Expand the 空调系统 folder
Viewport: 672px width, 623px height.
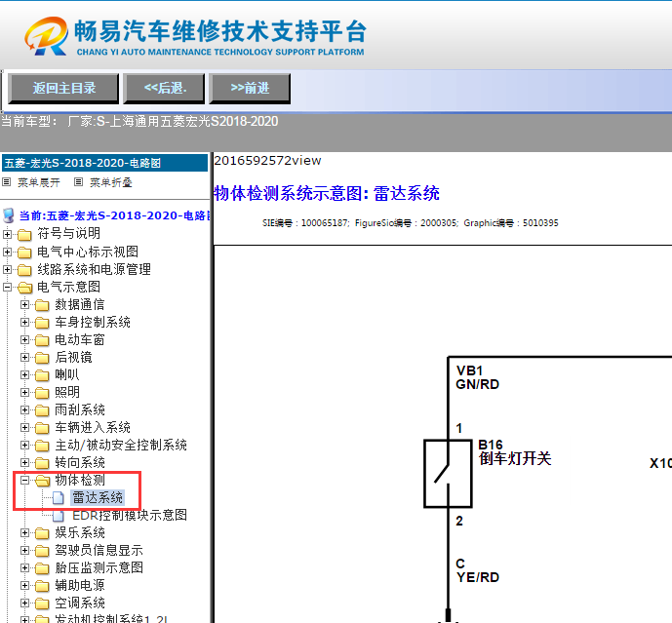click(x=24, y=604)
